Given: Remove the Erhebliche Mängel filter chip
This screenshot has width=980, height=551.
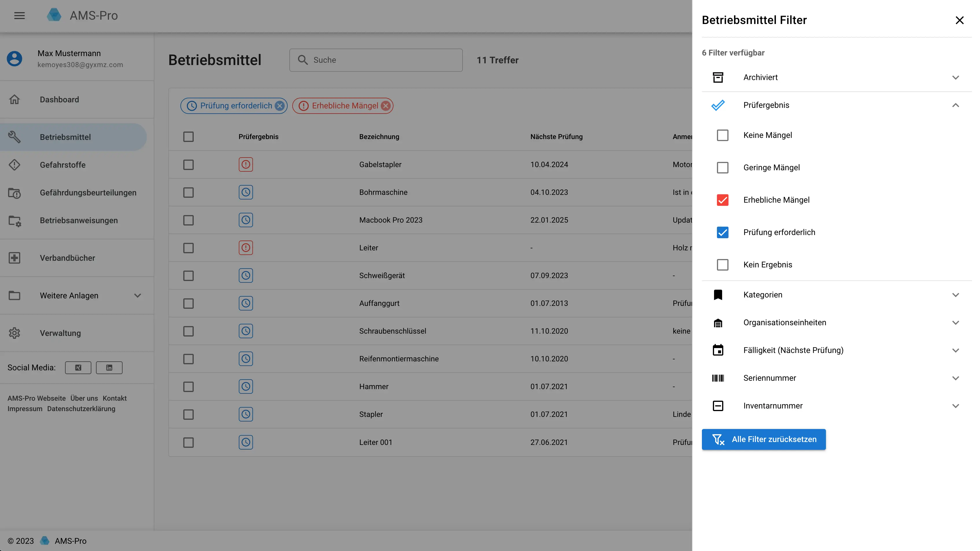Looking at the screenshot, I should point(386,106).
